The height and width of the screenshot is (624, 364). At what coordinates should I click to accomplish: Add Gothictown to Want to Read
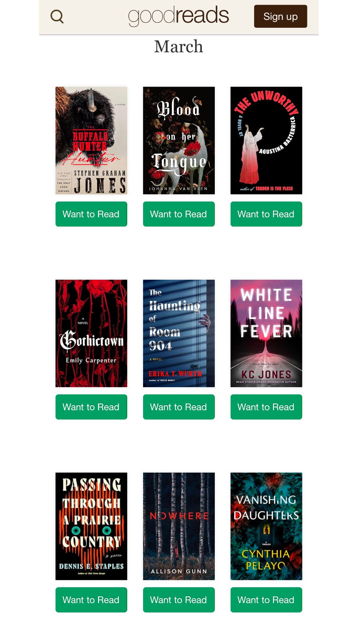tap(91, 407)
